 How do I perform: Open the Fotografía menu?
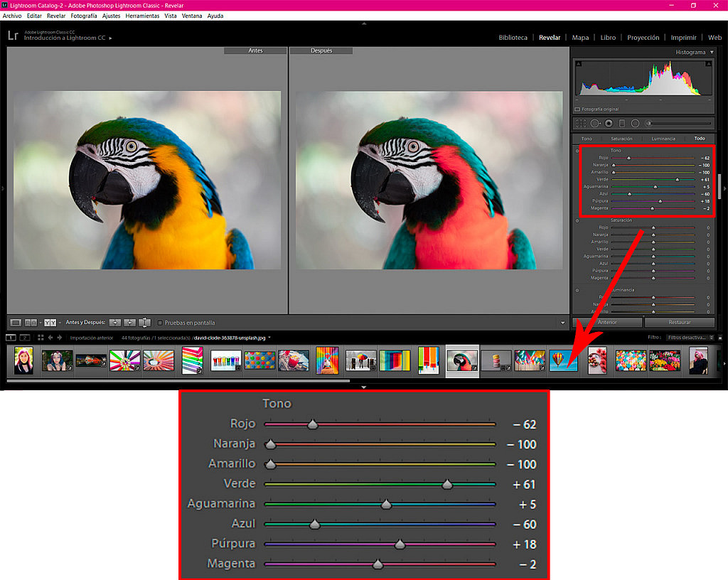pyautogui.click(x=85, y=16)
